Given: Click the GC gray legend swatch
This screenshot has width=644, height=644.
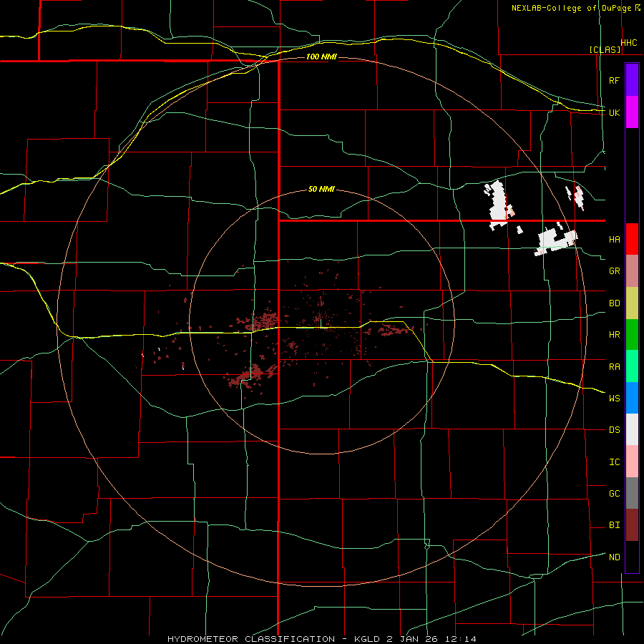Looking at the screenshot, I should pos(632,493).
